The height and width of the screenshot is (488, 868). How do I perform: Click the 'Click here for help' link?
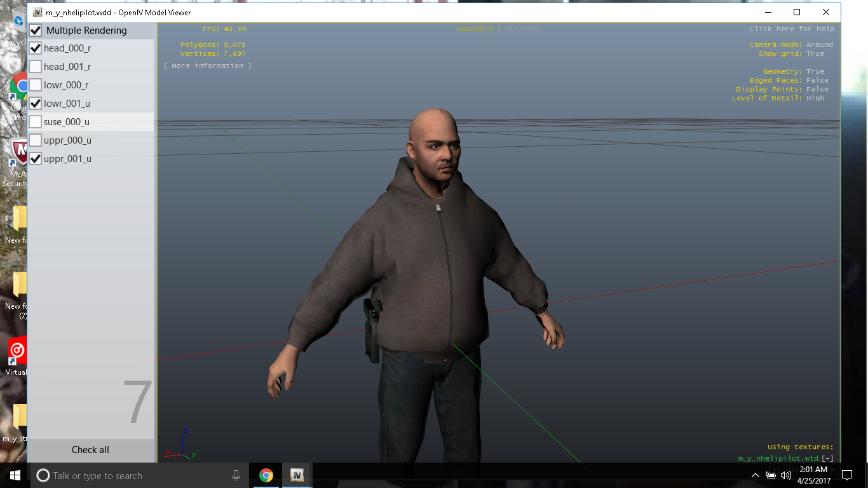coord(791,29)
